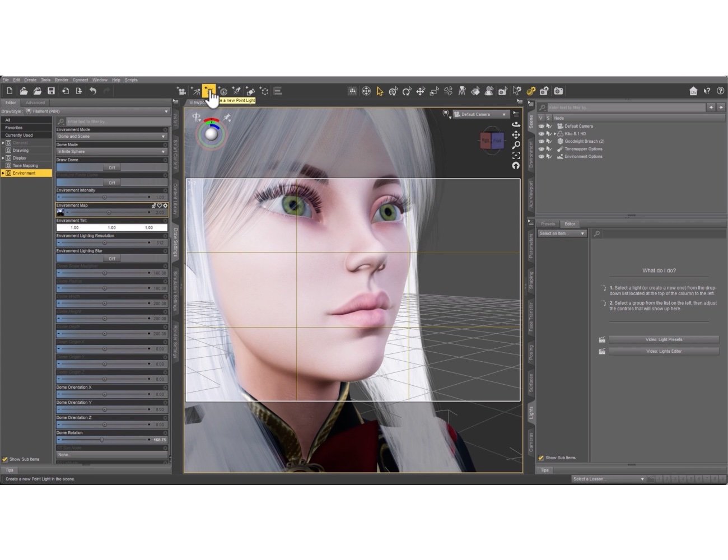Click the Frame selection control in viewport

tap(516, 155)
